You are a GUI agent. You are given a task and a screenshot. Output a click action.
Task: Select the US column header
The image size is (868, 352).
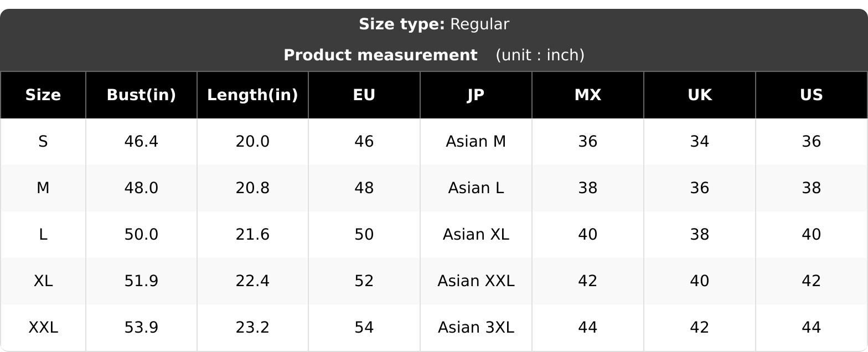[x=812, y=95]
